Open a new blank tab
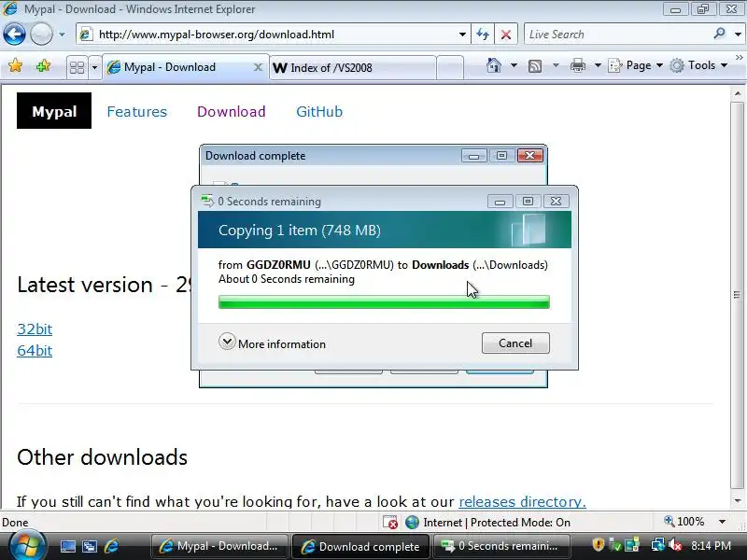Viewport: 747px width, 560px height. [450, 67]
